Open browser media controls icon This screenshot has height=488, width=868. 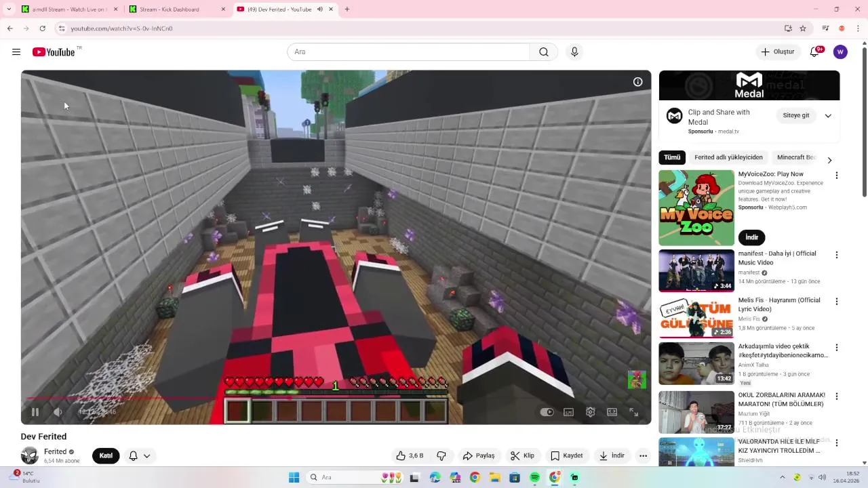pyautogui.click(x=825, y=28)
